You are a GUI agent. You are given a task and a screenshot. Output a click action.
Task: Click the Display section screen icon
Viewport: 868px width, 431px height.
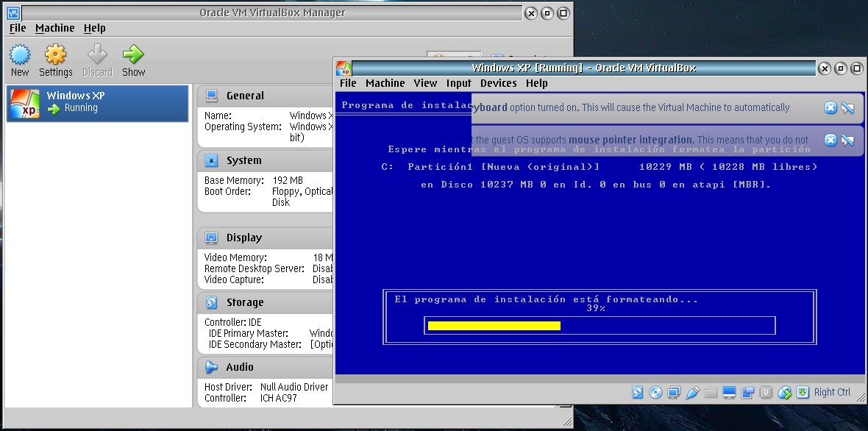(211, 238)
